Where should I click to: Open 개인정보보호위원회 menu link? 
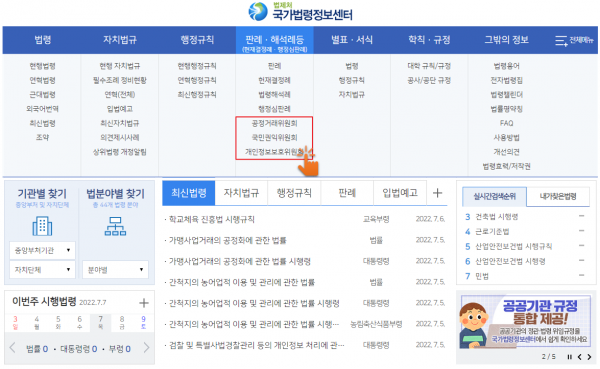coord(274,152)
